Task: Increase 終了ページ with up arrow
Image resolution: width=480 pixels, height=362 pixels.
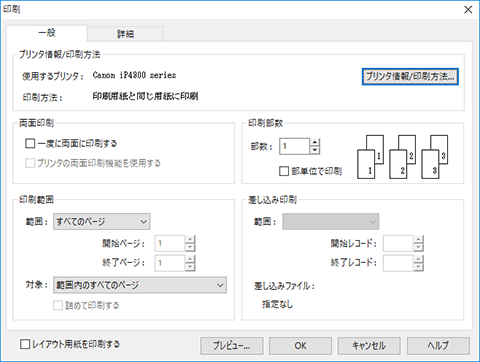Action: [190, 259]
